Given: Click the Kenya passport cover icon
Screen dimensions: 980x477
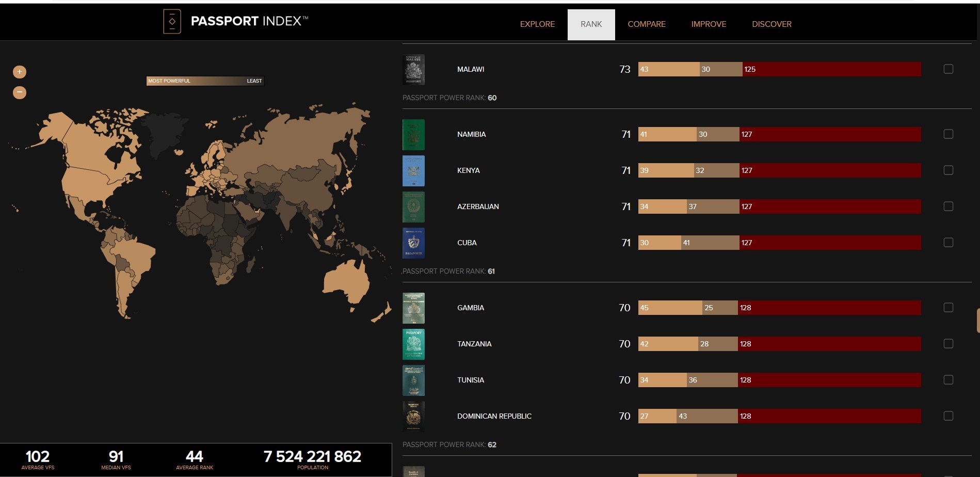Looking at the screenshot, I should pos(413,170).
